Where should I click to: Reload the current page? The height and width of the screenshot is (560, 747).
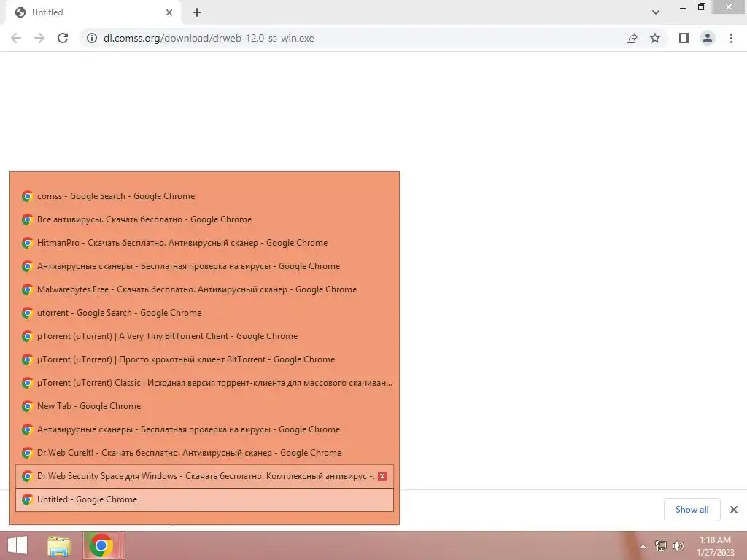click(x=63, y=38)
